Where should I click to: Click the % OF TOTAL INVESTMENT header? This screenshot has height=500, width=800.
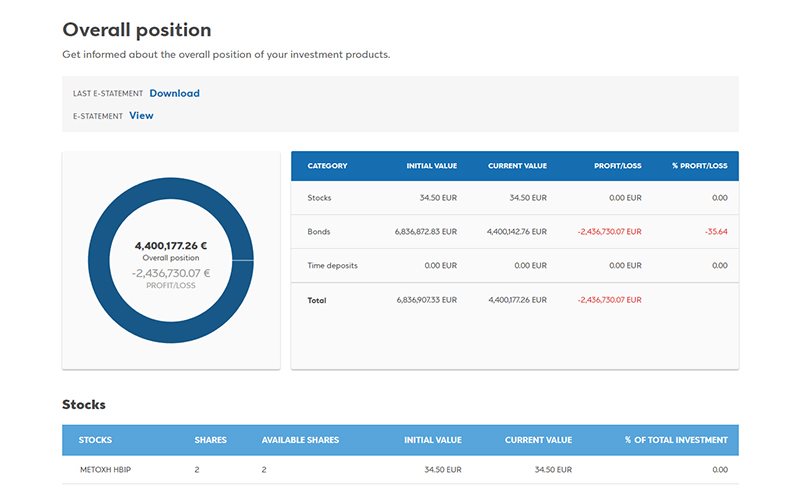(676, 440)
